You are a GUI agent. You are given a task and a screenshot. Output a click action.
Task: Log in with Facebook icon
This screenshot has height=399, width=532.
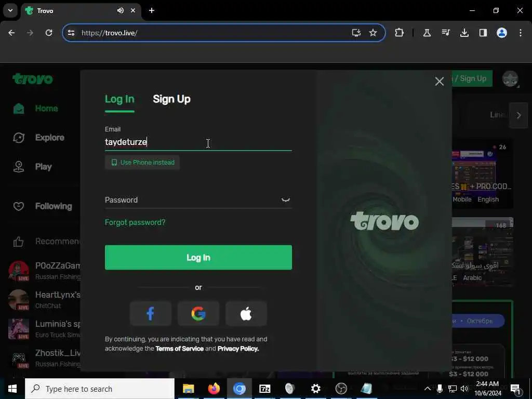(150, 313)
